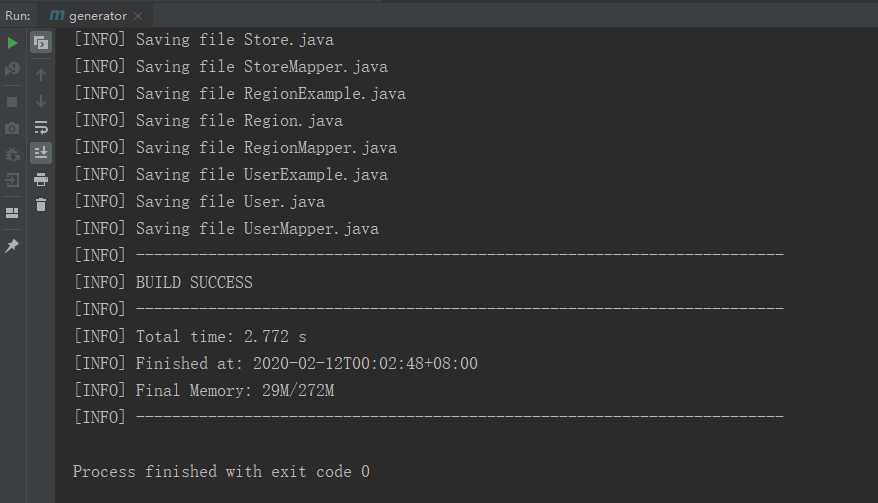878x503 pixels.
Task: Close the generator tab
Action: (138, 16)
